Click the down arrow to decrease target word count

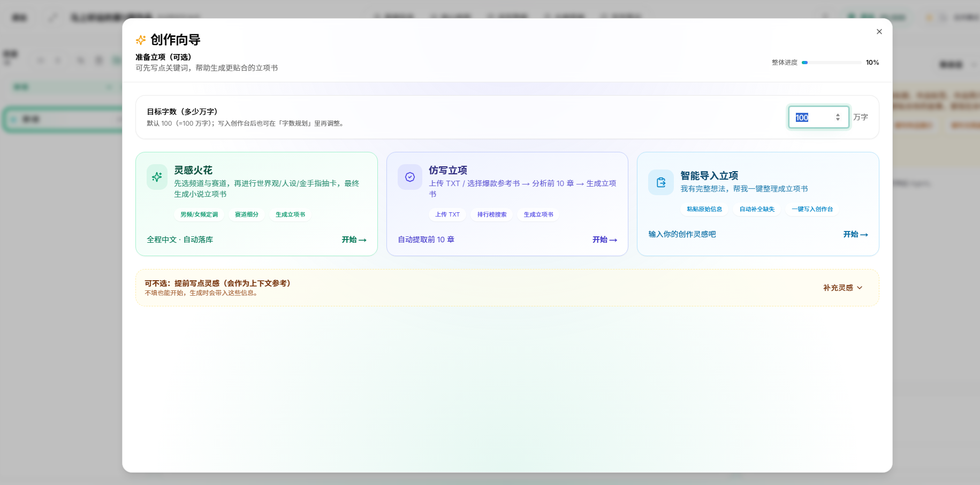(837, 120)
